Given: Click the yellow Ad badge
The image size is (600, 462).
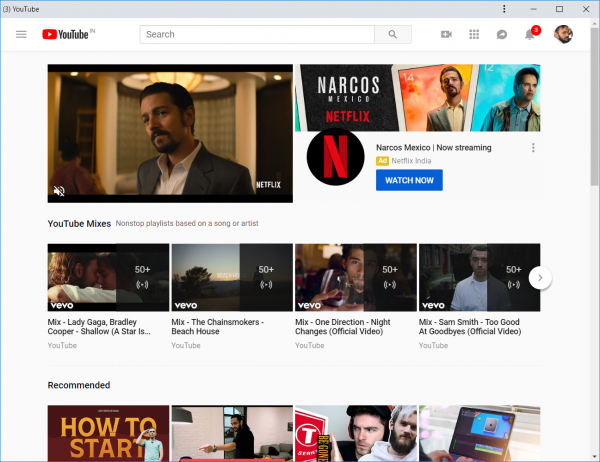Looking at the screenshot, I should 382,161.
